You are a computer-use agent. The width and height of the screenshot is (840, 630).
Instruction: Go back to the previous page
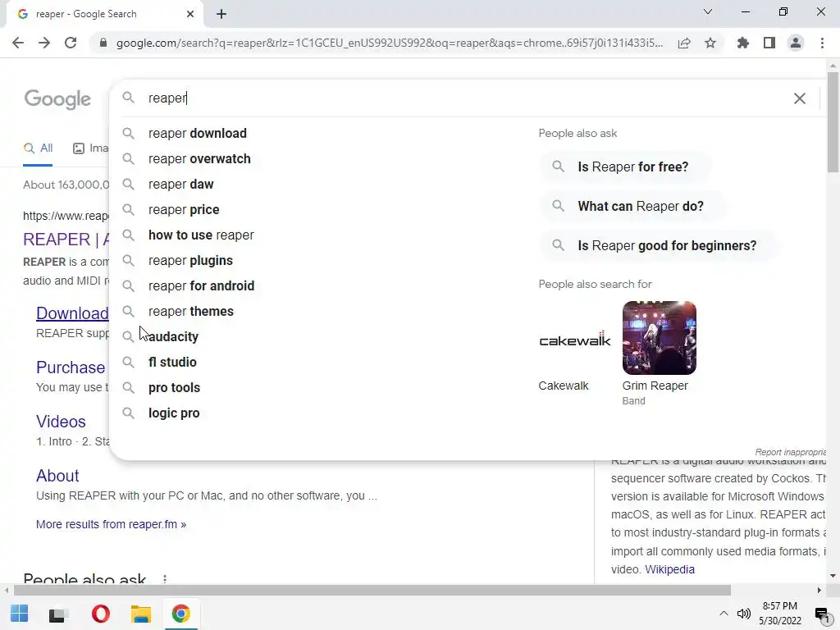coord(18,43)
